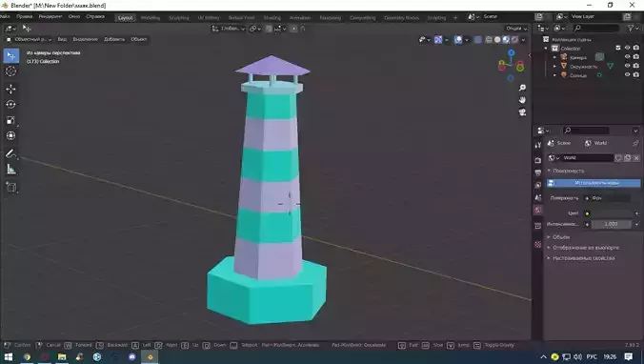Disable Collection in renders via camera icon

[635, 48]
